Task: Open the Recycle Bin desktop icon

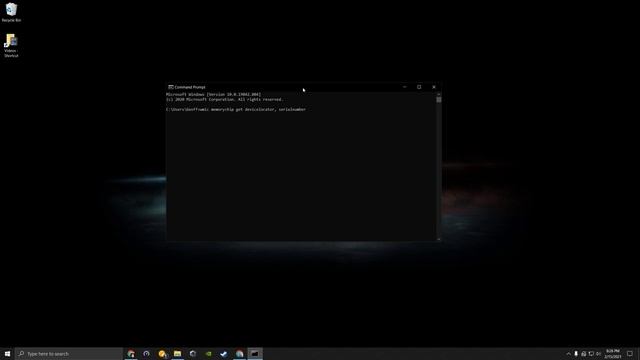Action: tap(11, 12)
